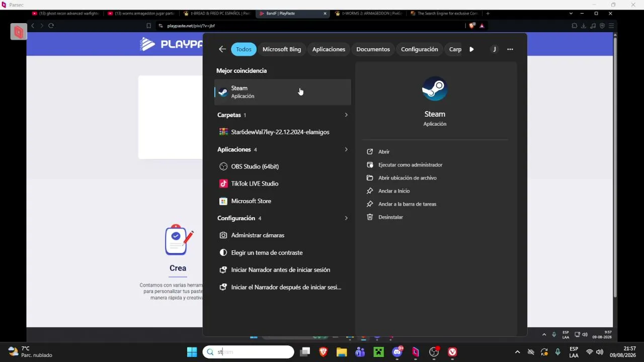644x362 pixels.
Task: Open Elegir un tema de contraste
Action: click(282, 252)
